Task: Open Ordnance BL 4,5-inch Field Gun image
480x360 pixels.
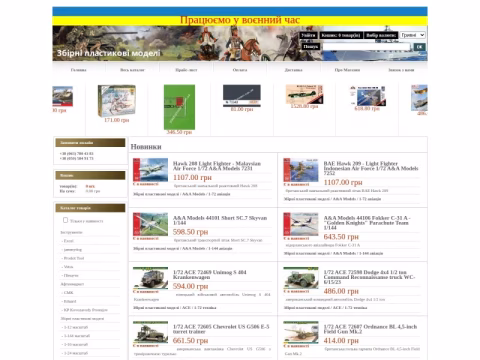Action: [301, 332]
